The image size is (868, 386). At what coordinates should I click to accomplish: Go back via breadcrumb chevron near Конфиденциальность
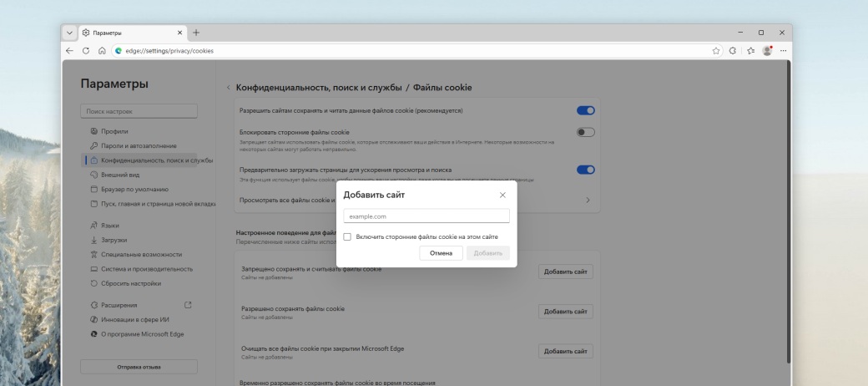(x=229, y=87)
